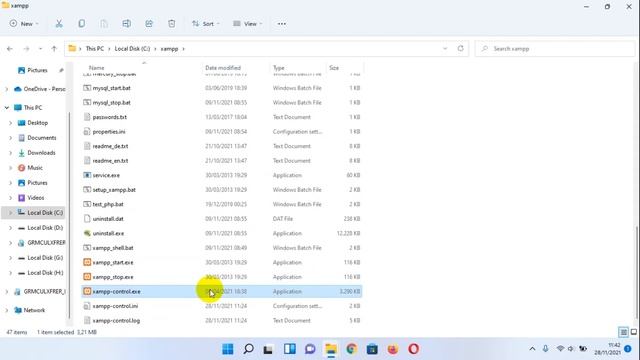The width and height of the screenshot is (640, 360).
Task: Open Windows Start button on taskbar
Action: point(228,349)
